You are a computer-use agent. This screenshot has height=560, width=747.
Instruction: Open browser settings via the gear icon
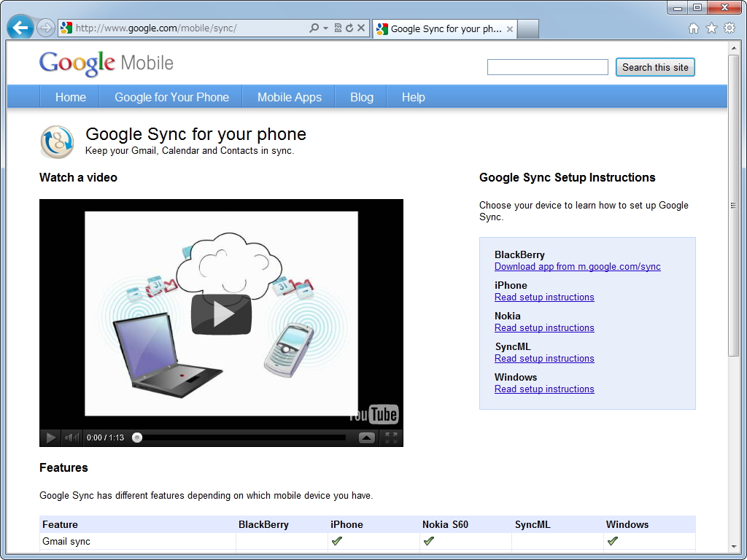pos(729,26)
